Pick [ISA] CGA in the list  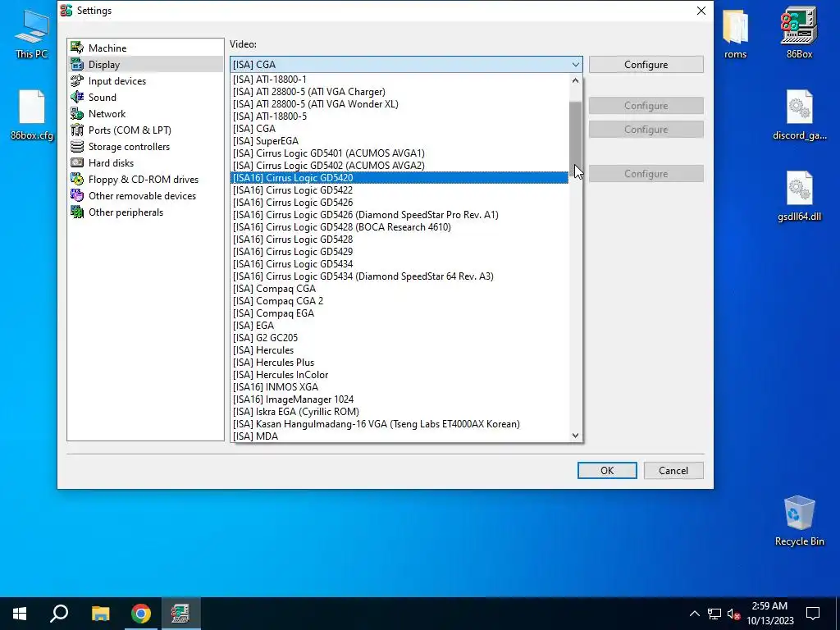399,129
